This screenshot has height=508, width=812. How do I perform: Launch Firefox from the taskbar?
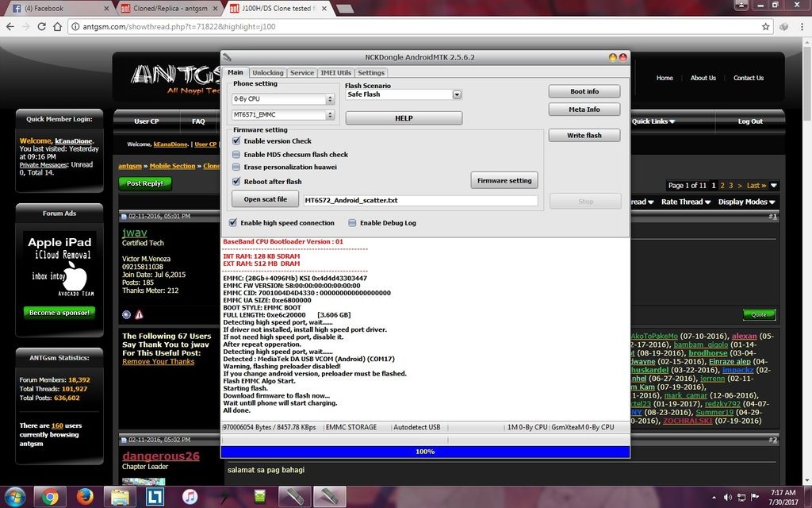(85, 497)
